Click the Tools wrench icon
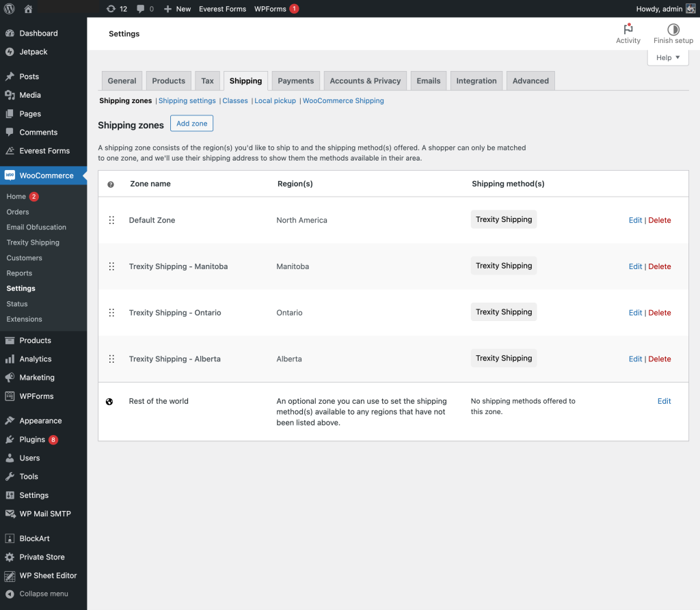 tap(10, 477)
